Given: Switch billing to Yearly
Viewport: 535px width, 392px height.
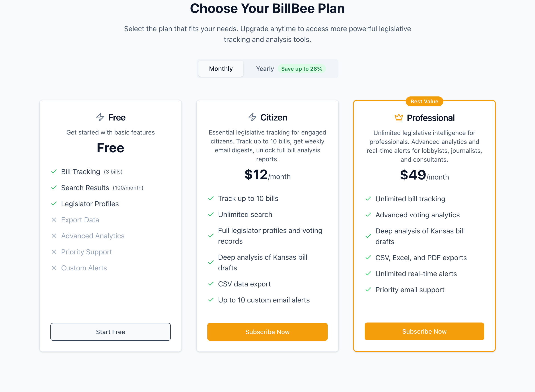Looking at the screenshot, I should tap(265, 69).
